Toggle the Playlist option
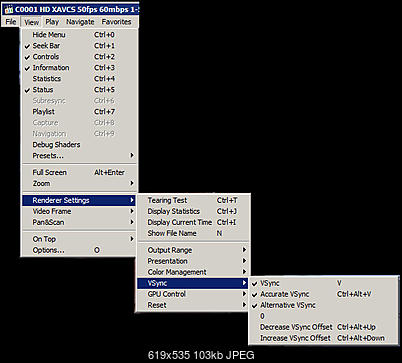The height and width of the screenshot is (363, 402). click(79, 112)
